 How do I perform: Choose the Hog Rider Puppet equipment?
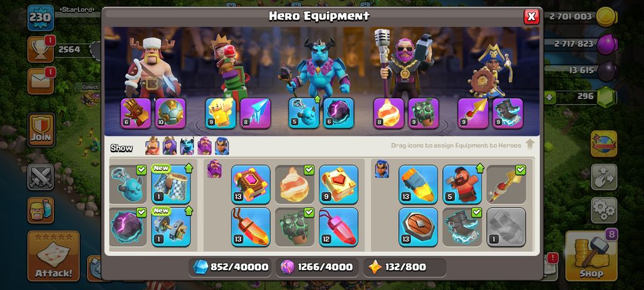pos(462,184)
